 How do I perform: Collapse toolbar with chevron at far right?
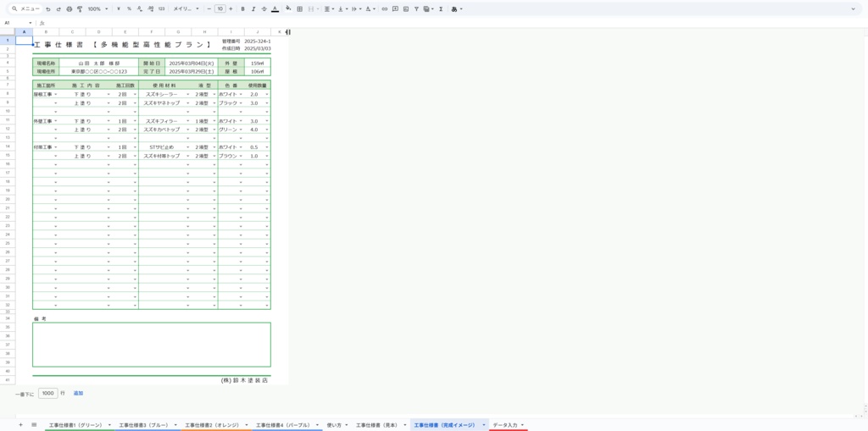pyautogui.click(x=853, y=8)
